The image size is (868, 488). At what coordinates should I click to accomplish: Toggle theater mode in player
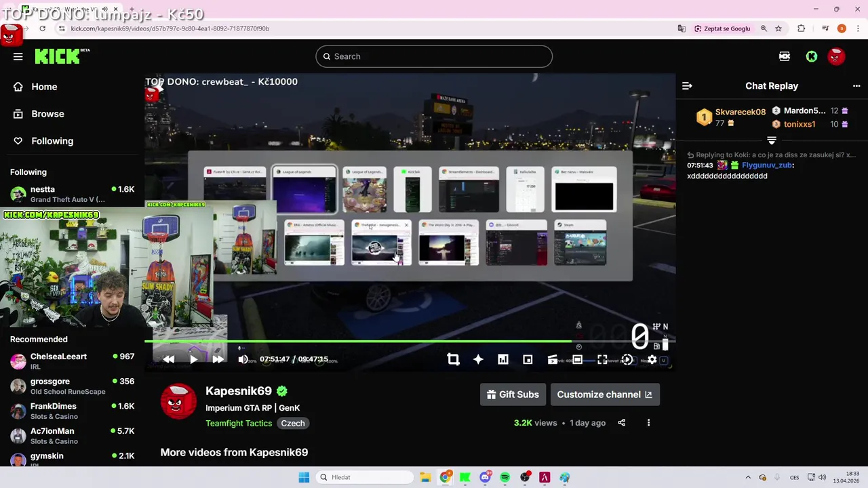click(x=577, y=359)
